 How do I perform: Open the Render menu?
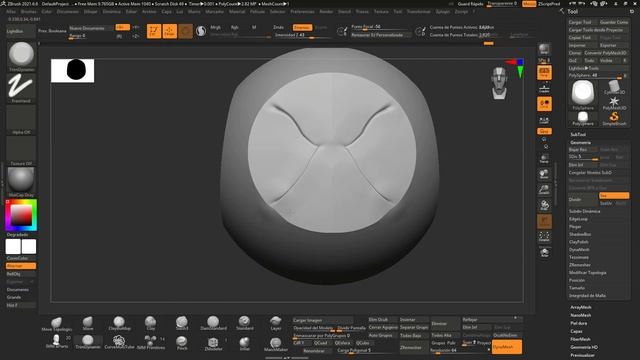326,12
